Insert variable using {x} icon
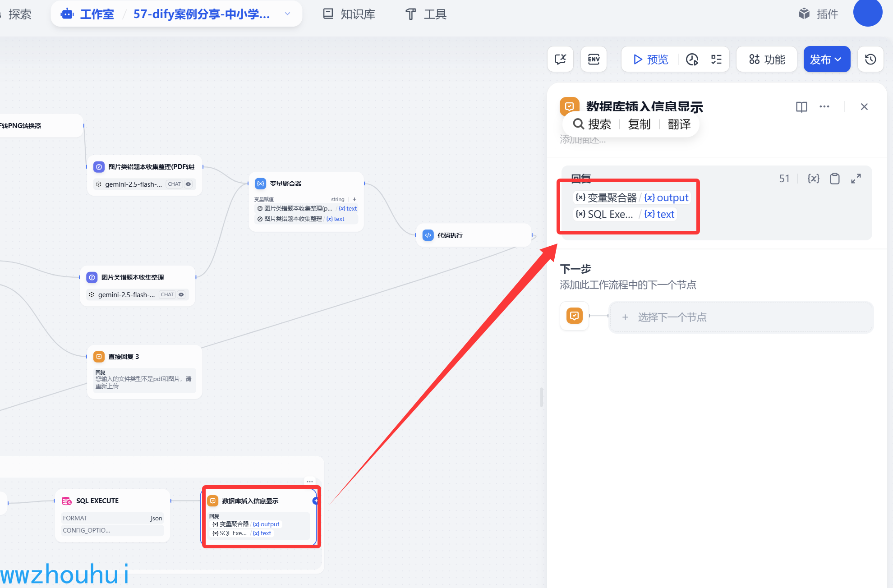The width and height of the screenshot is (893, 588). [x=813, y=179]
